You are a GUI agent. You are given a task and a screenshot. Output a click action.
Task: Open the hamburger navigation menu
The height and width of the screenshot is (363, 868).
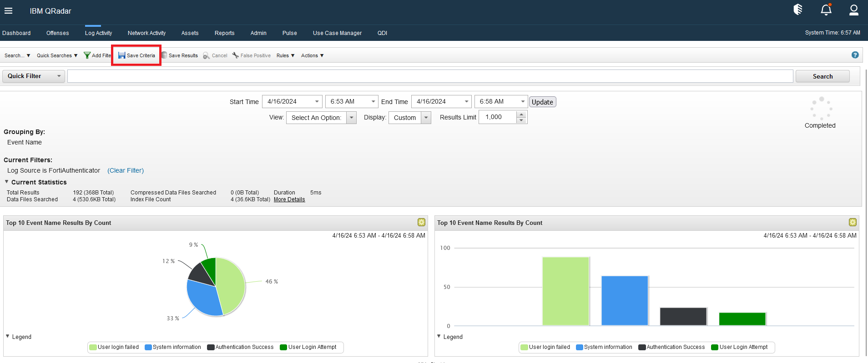[8, 11]
